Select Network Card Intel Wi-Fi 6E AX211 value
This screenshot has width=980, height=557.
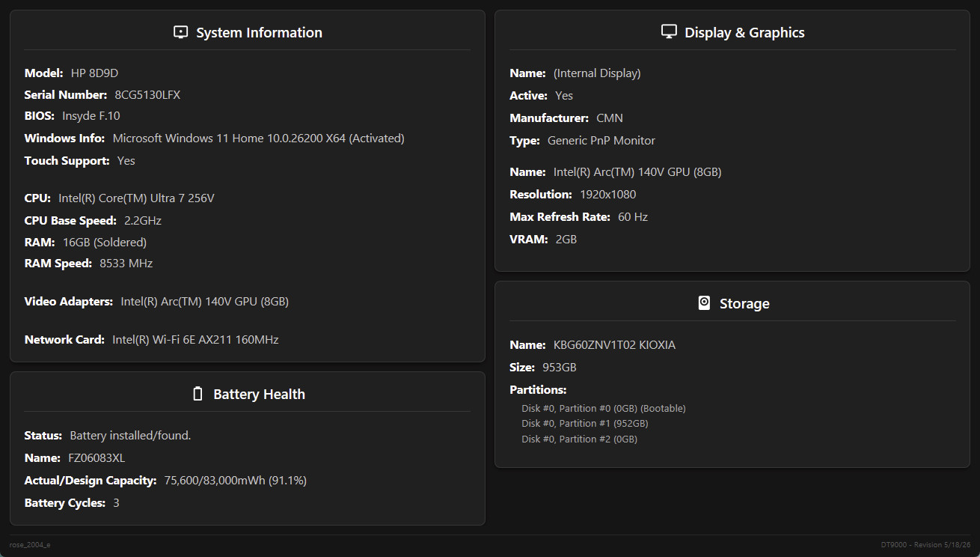[195, 340]
